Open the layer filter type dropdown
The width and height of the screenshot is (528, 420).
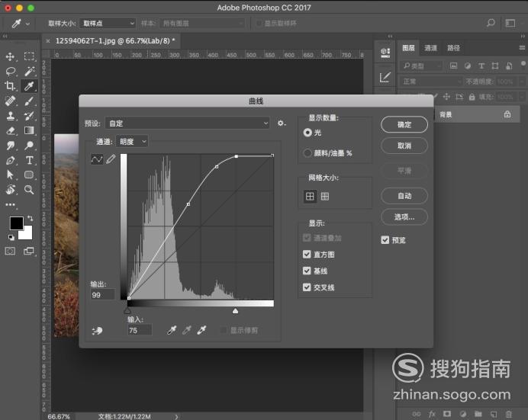(422, 66)
